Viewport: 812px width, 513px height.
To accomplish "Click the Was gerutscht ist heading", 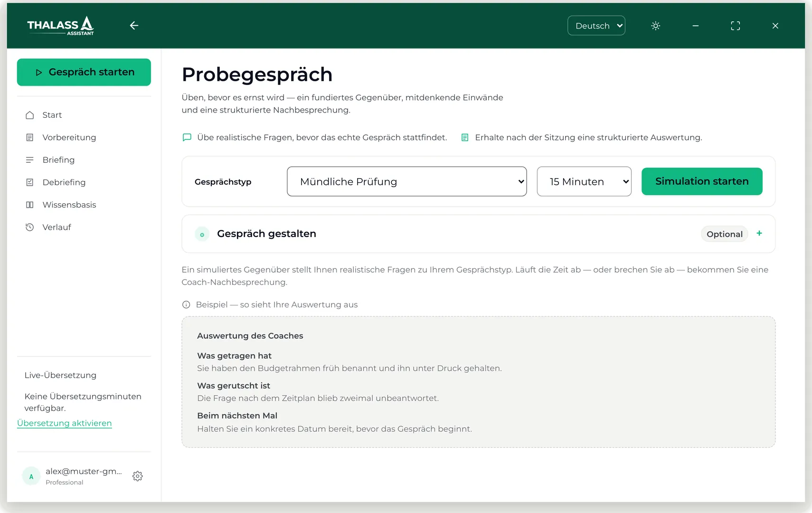I will pos(234,386).
